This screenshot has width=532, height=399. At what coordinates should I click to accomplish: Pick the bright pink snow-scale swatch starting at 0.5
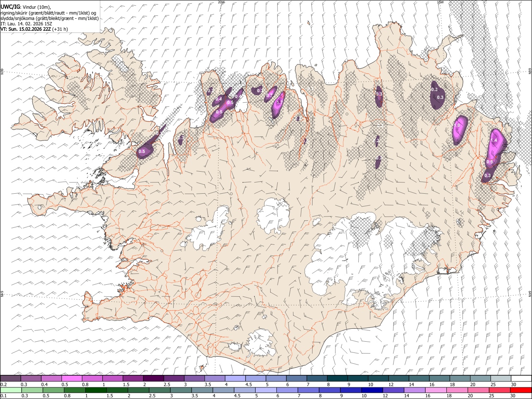coord(71,378)
